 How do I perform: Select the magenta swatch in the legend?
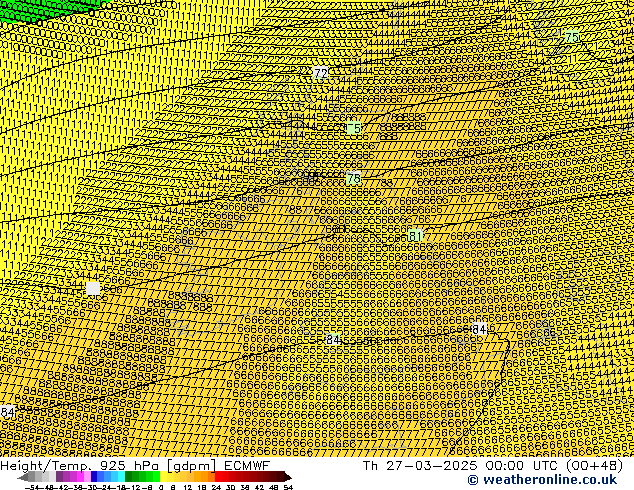point(80,476)
